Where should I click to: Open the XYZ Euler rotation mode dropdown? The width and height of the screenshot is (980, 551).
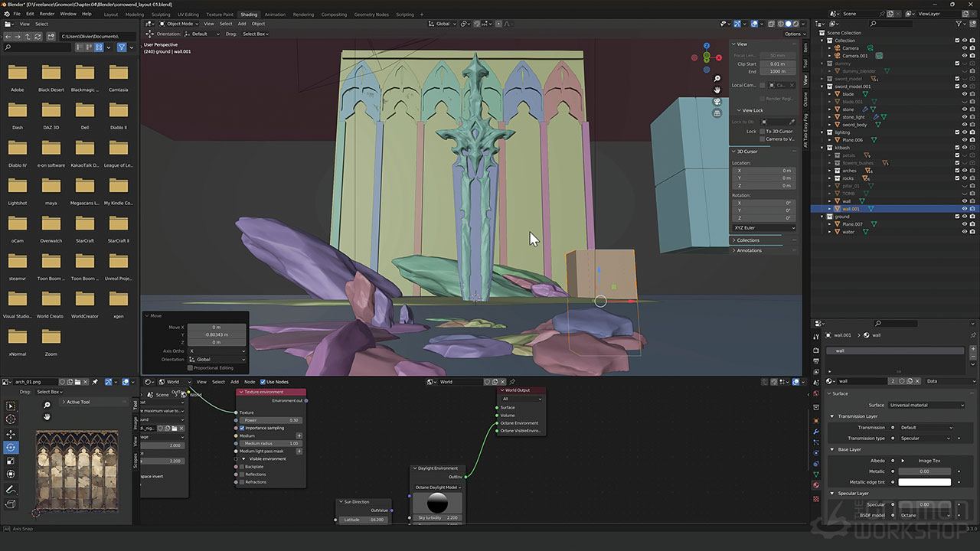click(x=763, y=227)
